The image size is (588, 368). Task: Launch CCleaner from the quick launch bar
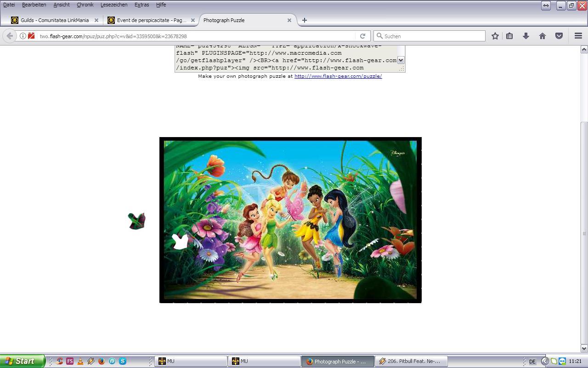59,361
